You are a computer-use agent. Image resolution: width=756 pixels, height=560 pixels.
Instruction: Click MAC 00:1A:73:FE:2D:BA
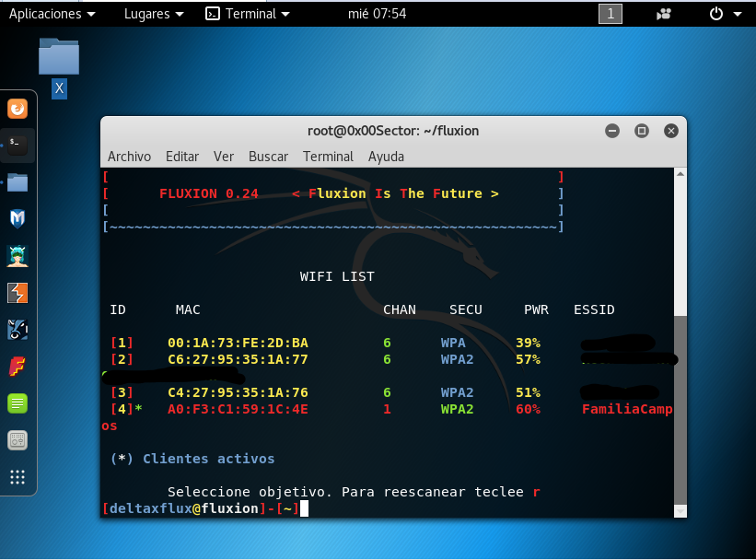coord(238,343)
